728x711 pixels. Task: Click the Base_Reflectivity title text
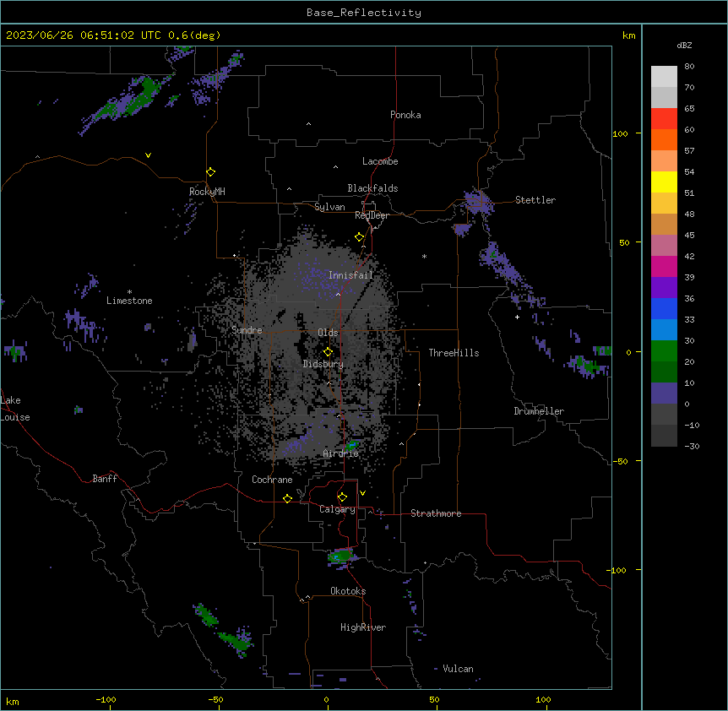click(363, 13)
